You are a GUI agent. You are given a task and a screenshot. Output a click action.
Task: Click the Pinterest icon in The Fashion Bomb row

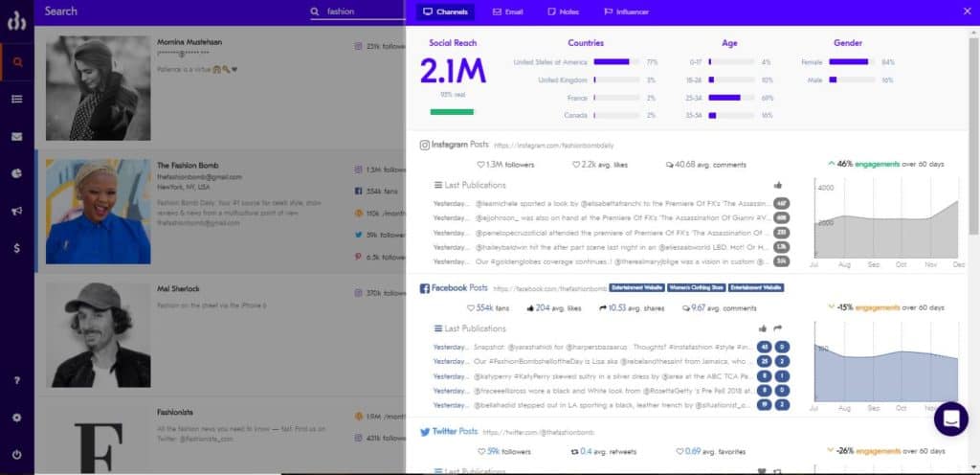click(359, 257)
